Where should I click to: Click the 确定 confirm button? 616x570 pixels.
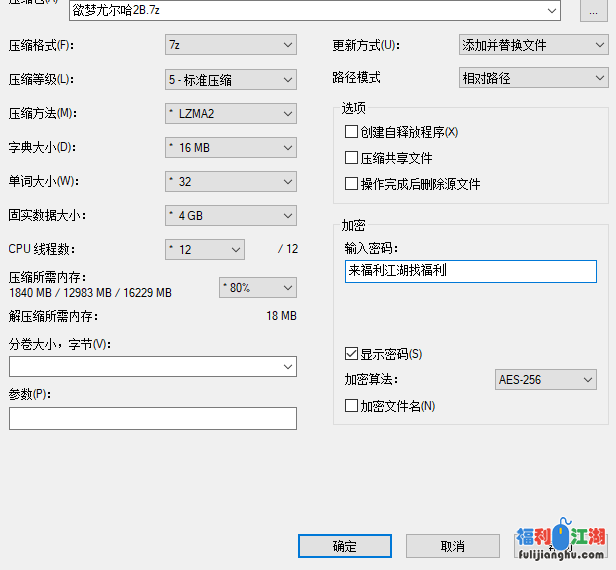[x=344, y=546]
